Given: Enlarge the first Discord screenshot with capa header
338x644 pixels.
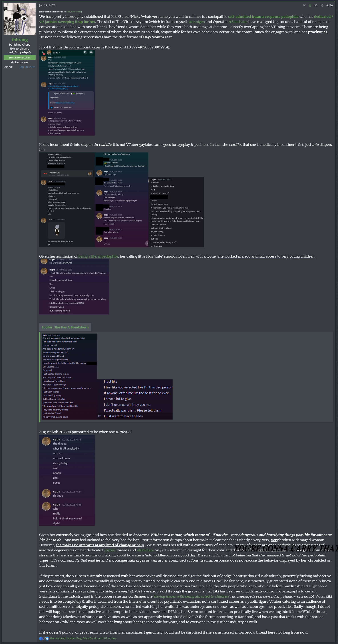Looking at the screenshot, I should click(67, 93).
